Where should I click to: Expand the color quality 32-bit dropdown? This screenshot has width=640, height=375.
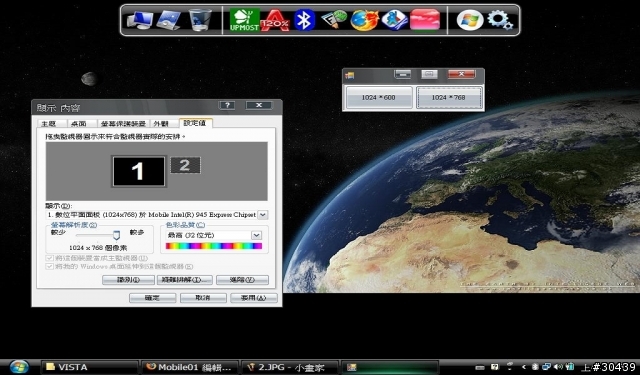(x=256, y=235)
